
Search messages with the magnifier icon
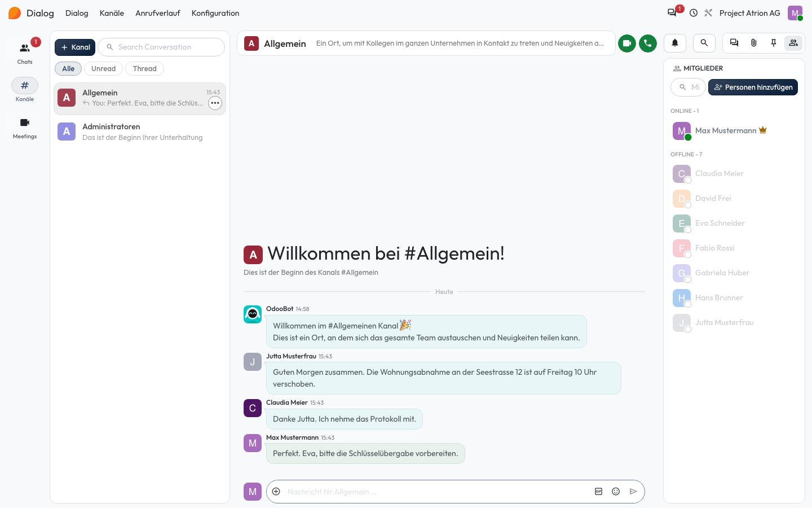coord(704,43)
